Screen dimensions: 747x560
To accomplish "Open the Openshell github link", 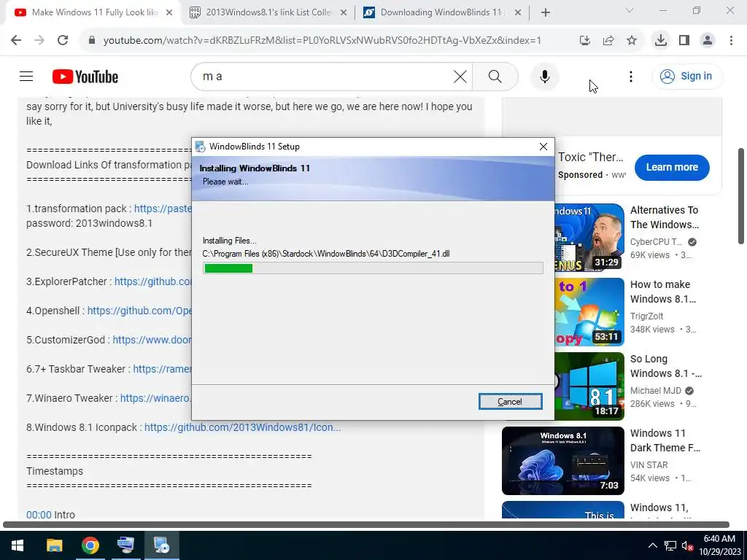I will click(x=139, y=311).
